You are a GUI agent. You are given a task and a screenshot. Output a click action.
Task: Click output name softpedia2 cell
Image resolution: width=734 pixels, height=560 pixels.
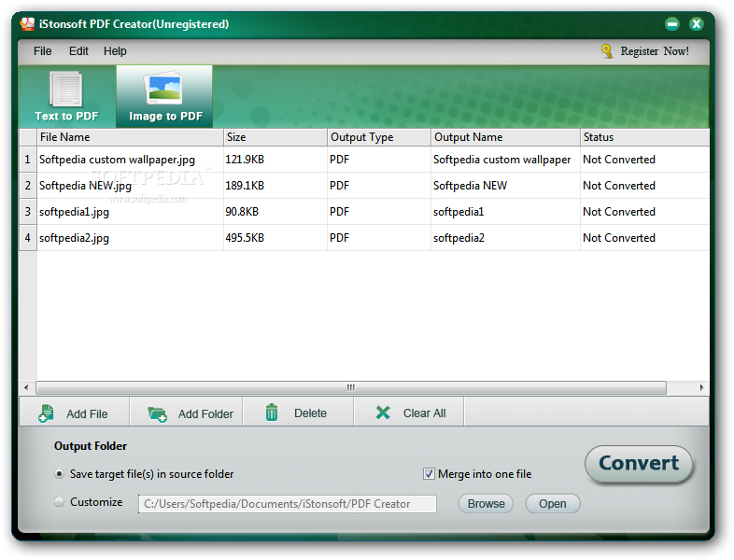coord(505,238)
